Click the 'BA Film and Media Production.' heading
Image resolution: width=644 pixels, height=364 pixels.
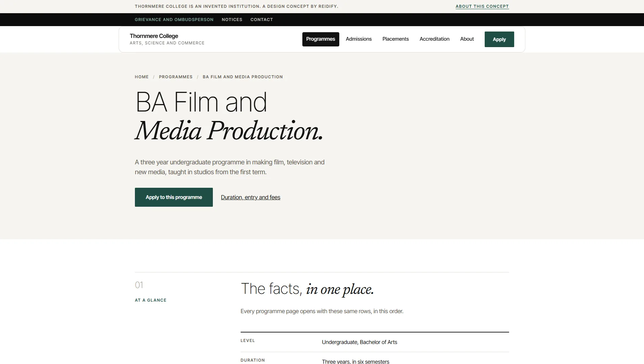(x=229, y=116)
